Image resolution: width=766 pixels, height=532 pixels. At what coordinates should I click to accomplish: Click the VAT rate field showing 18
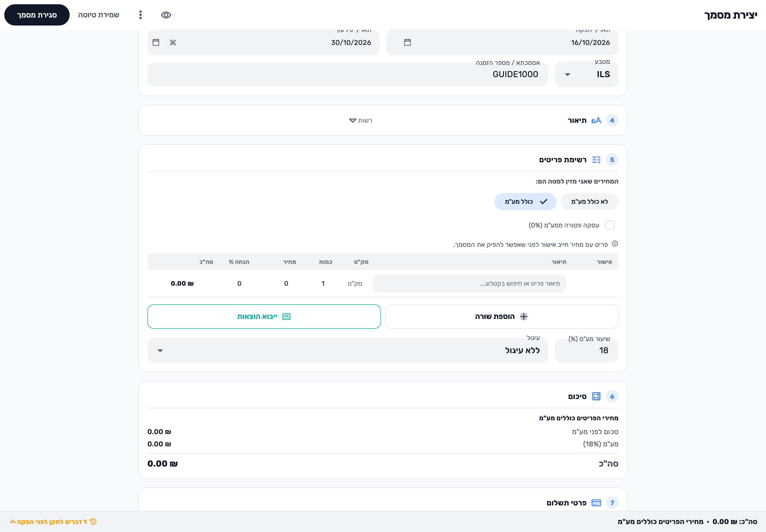coord(586,351)
